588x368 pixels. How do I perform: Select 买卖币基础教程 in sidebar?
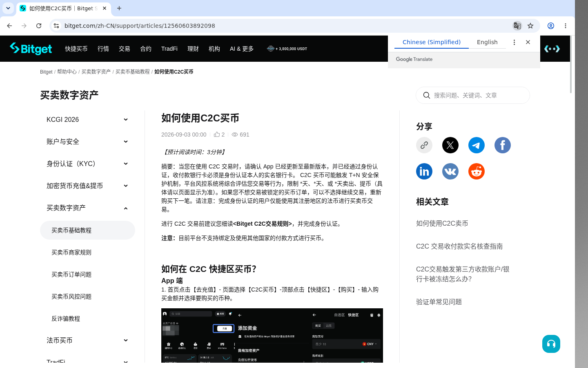(87, 230)
